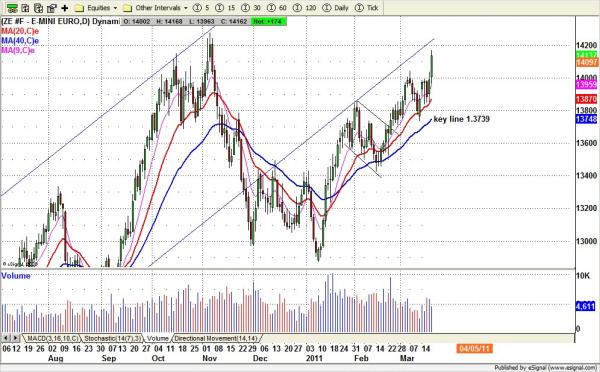Viewport: 600px width, 372px height.
Task: Click the second toolbar page icon
Action: (25, 8)
